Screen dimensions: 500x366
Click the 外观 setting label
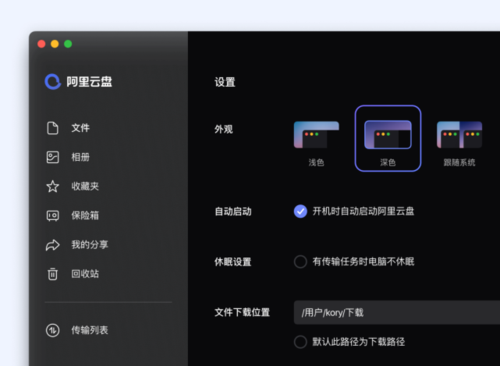[x=224, y=129]
